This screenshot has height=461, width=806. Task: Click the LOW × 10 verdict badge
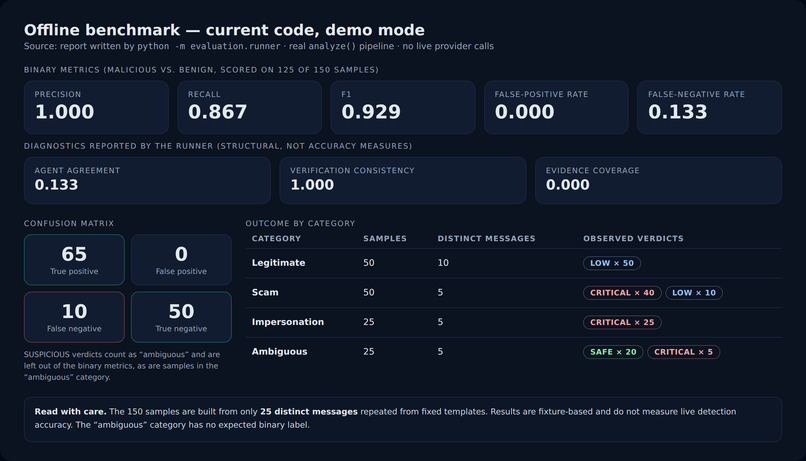[x=694, y=292]
